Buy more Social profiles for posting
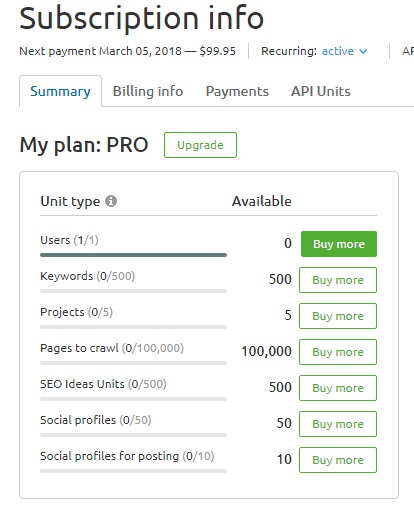This screenshot has width=414, height=507. point(338,460)
